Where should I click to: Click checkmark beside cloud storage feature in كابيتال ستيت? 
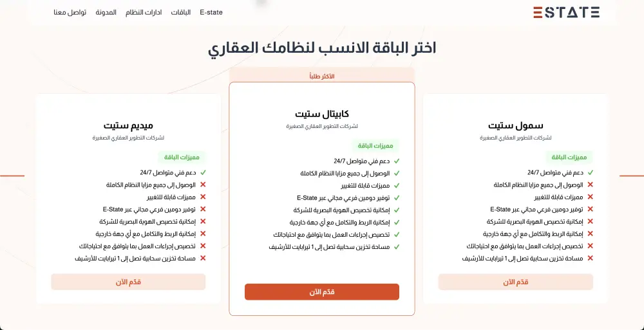click(397, 246)
